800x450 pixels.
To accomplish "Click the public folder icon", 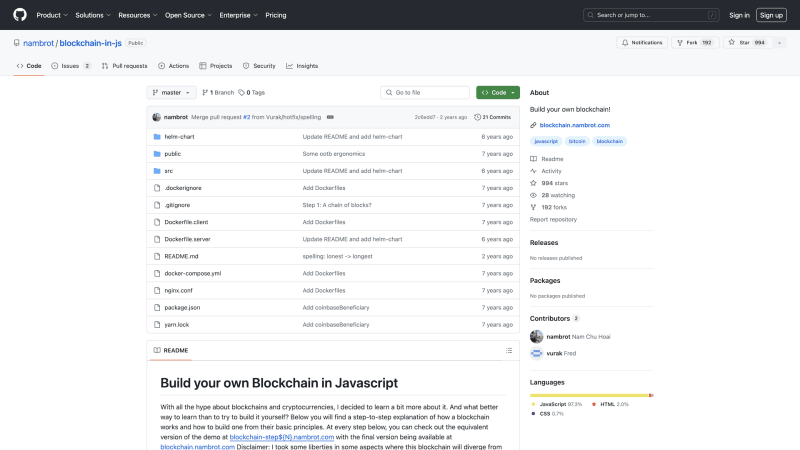I will coord(157,154).
